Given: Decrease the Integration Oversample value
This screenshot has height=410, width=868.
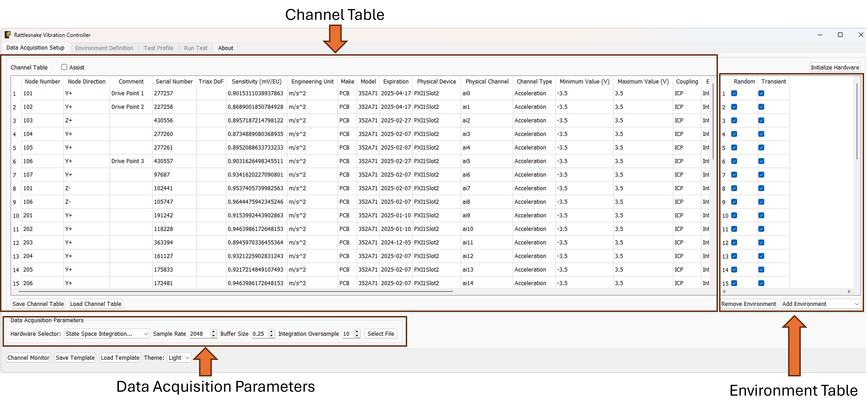Looking at the screenshot, I should [357, 336].
